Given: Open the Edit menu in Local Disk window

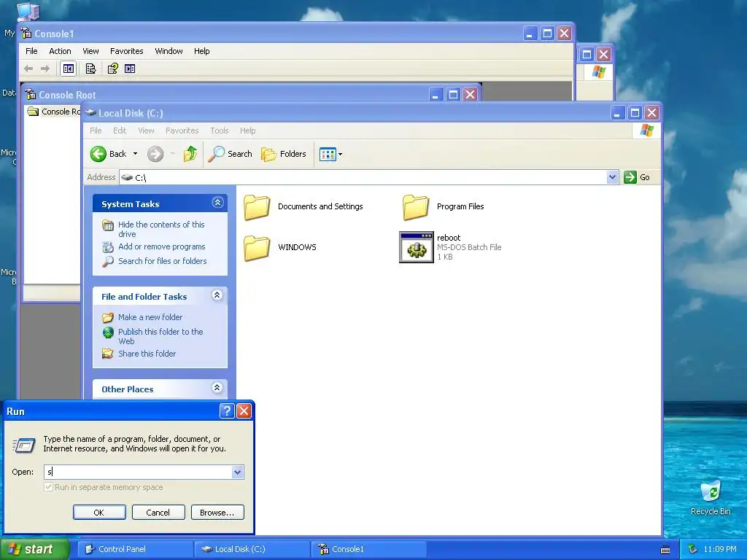Looking at the screenshot, I should click(x=120, y=131).
